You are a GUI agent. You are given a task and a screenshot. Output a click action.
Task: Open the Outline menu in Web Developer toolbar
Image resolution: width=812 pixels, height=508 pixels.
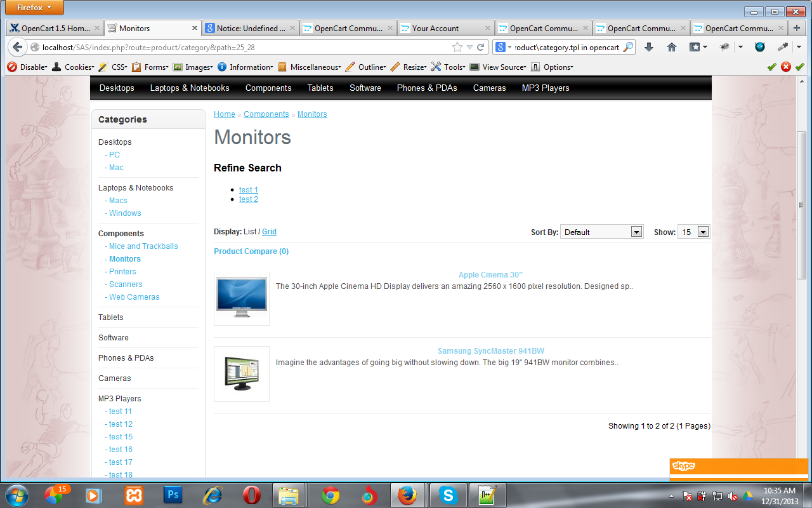click(366, 67)
